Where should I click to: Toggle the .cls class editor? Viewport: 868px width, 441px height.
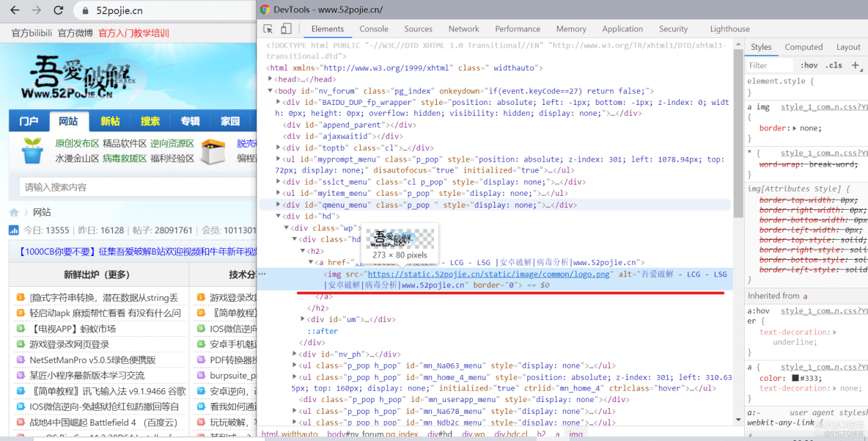point(834,65)
